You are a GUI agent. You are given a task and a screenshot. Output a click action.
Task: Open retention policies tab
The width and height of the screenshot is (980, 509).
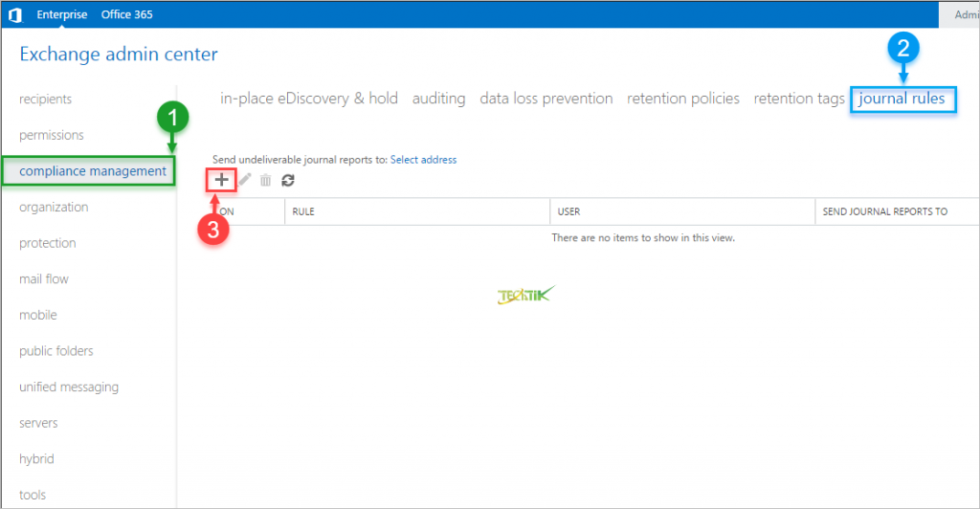click(682, 99)
